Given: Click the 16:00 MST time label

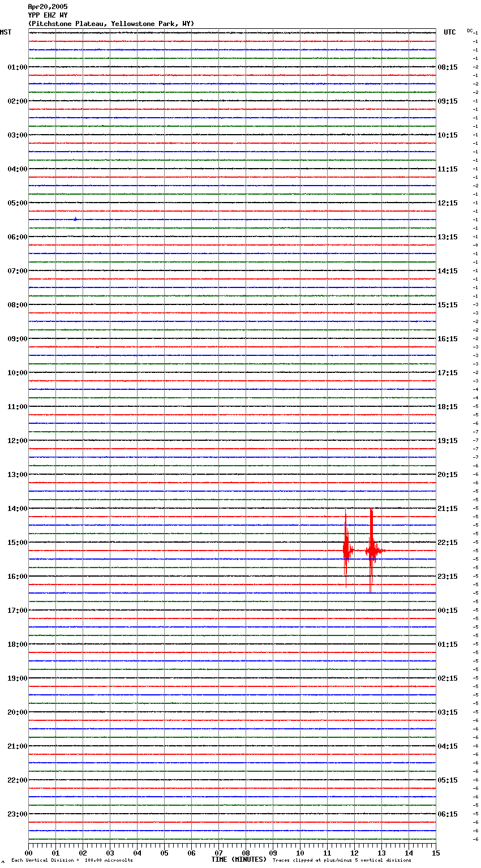Looking at the screenshot, I should (x=17, y=577).
